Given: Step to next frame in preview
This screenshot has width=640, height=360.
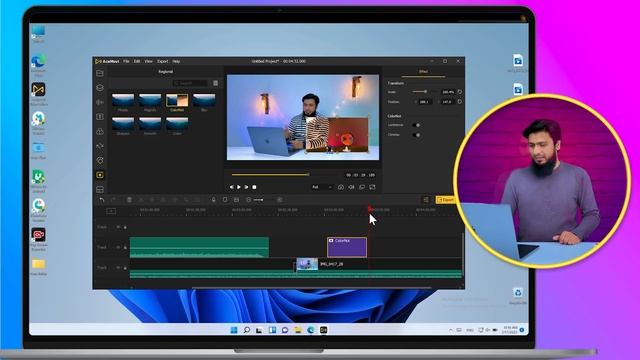Looking at the screenshot, I should [247, 187].
